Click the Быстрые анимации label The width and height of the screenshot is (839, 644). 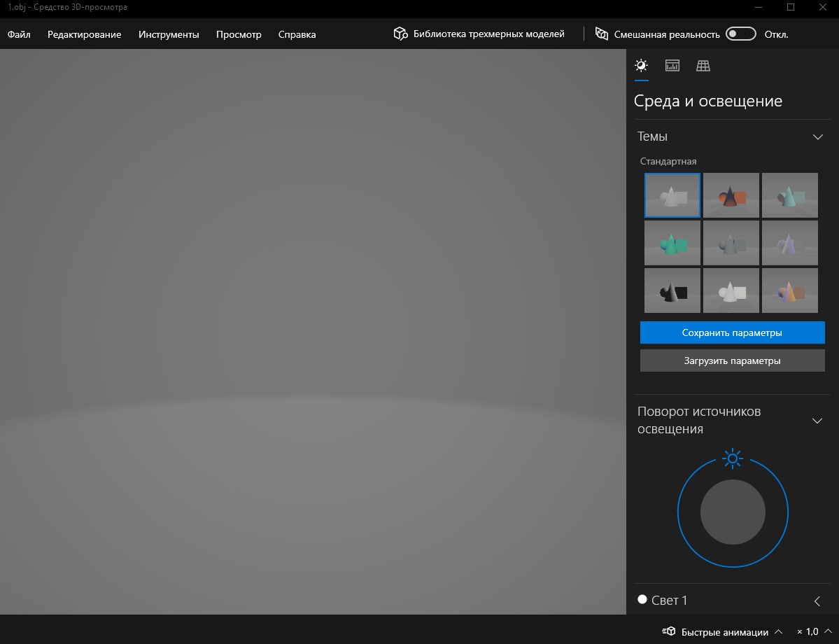(x=724, y=632)
